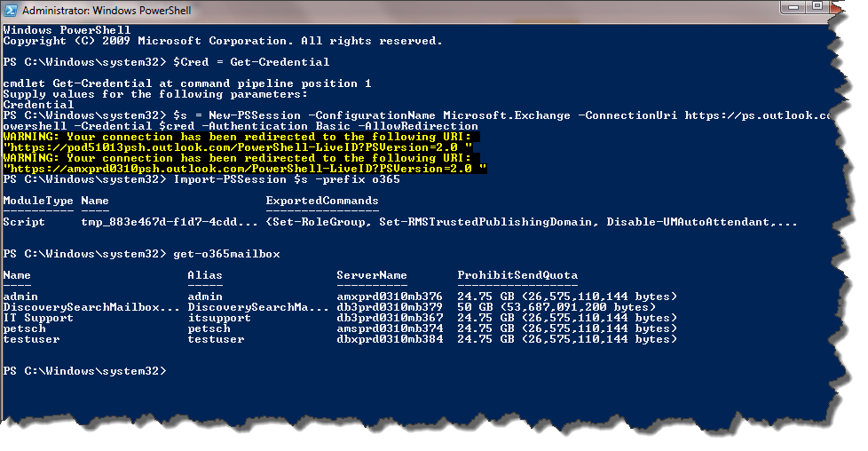Viewport: 868px width, 451px height.
Task: Click 'IT Support' mailbox name
Action: tap(38, 318)
